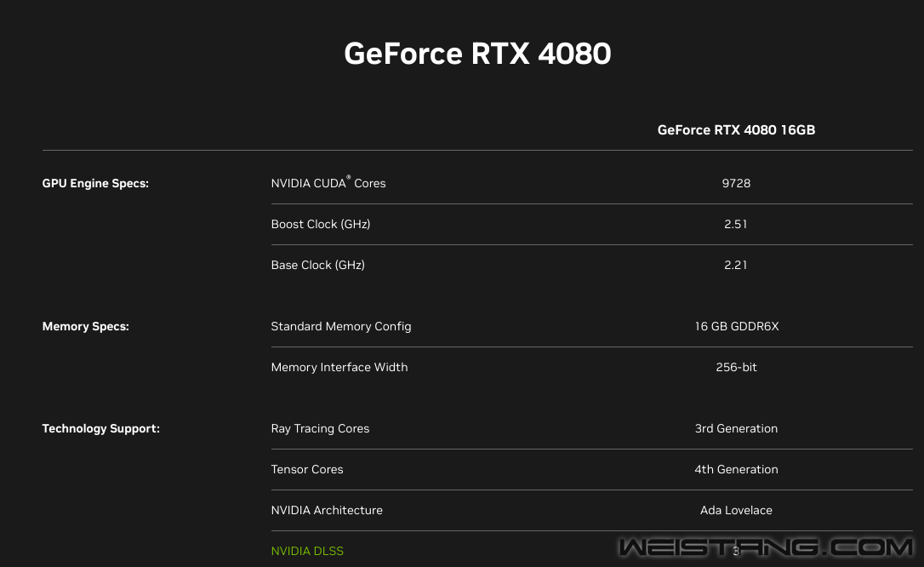Click the NVIDIA CUDA Cores row label
The height and width of the screenshot is (567, 924).
point(328,183)
